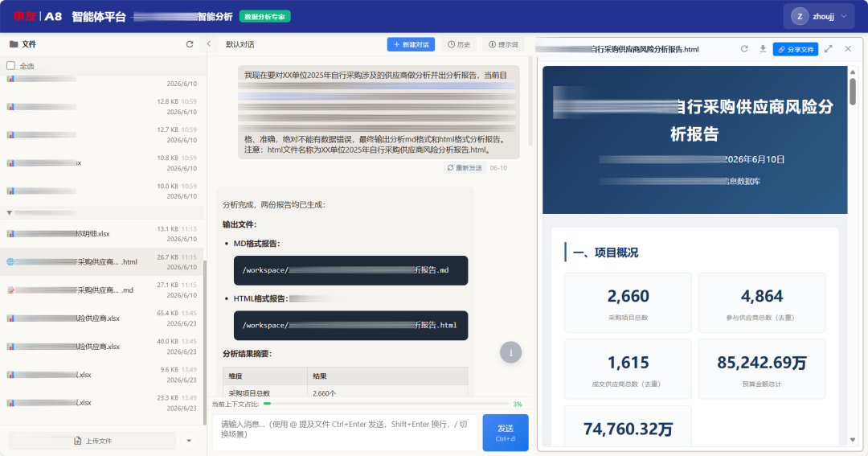Click the preview scrollbar down arrow
The width and height of the screenshot is (868, 456).
(x=853, y=439)
